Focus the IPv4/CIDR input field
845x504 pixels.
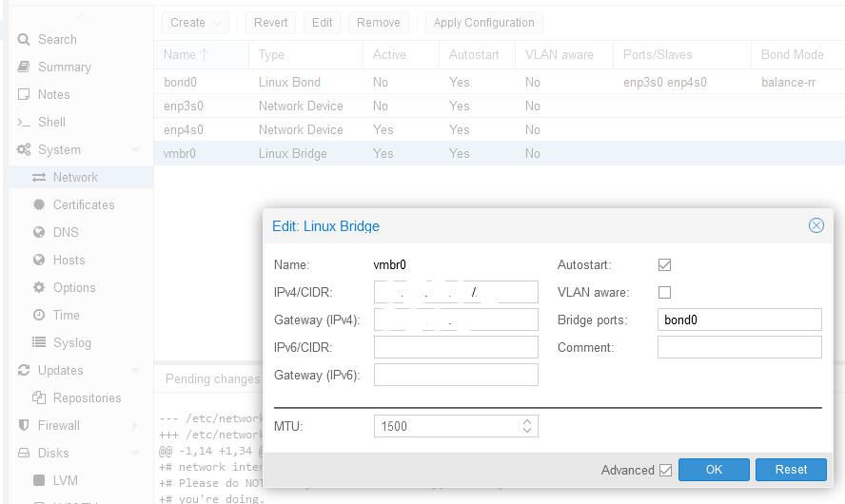click(x=456, y=292)
